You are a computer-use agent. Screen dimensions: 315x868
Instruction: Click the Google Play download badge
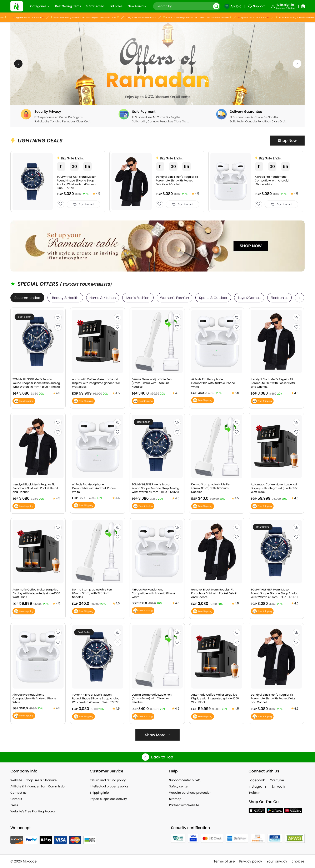click(x=275, y=810)
